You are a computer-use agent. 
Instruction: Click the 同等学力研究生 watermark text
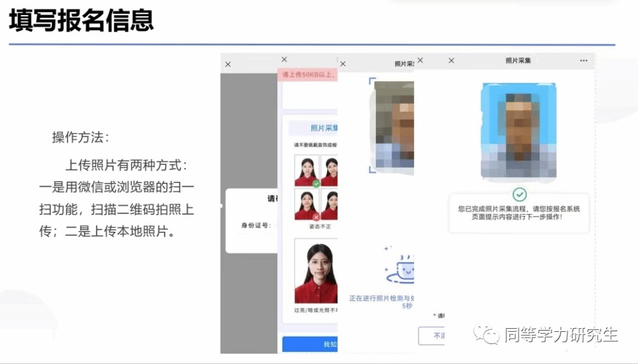(x=560, y=335)
